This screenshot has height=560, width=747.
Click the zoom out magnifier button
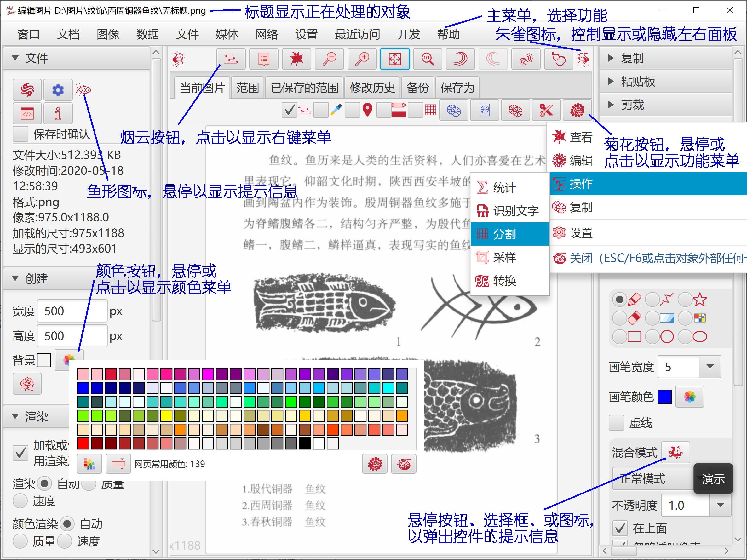click(329, 59)
